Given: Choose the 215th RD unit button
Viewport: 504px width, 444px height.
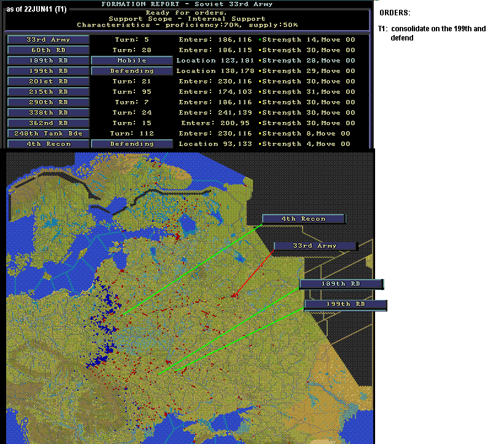Looking at the screenshot, I should pos(48,92).
